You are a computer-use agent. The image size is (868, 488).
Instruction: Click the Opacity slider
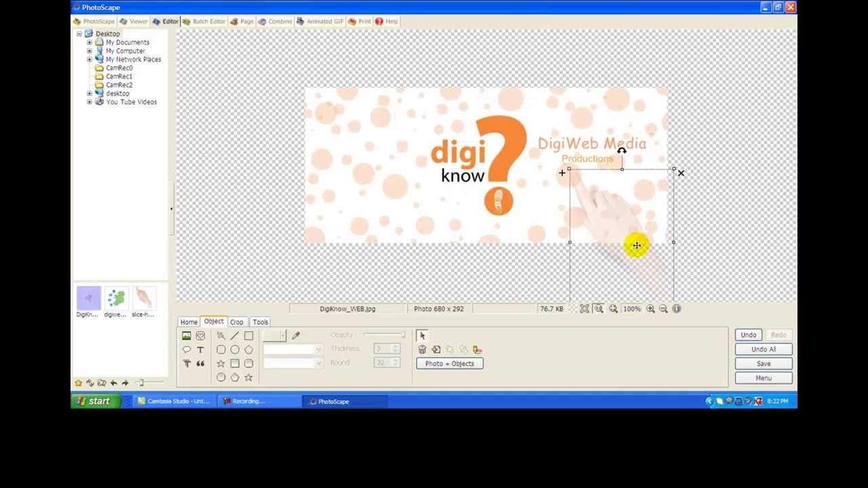(x=384, y=335)
